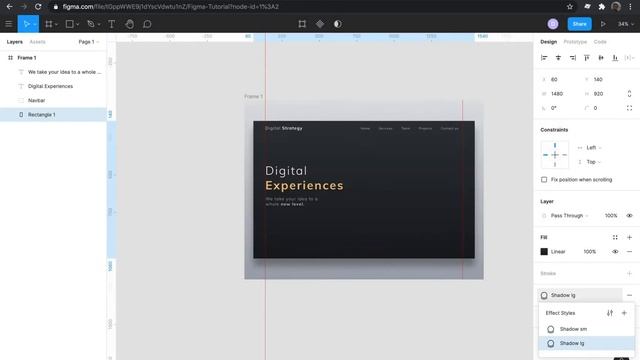Screen dimensions: 640x360
Task: Switch to the Code tab
Action: [600, 42]
